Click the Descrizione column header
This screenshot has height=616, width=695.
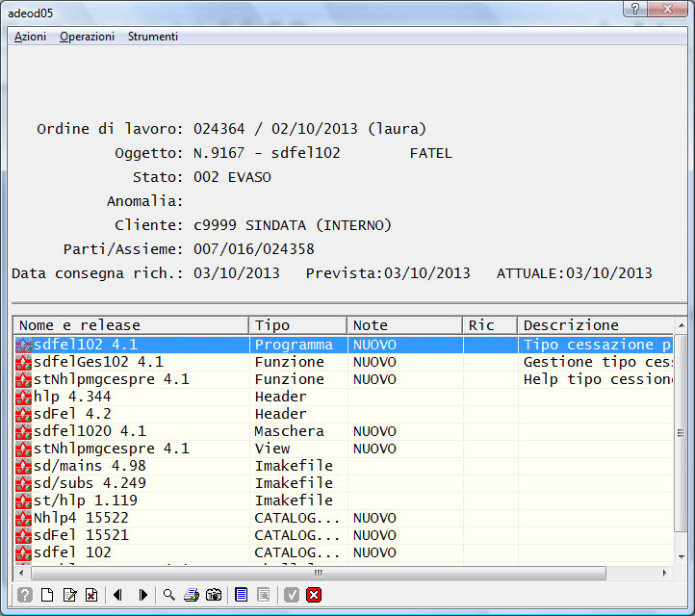(595, 325)
